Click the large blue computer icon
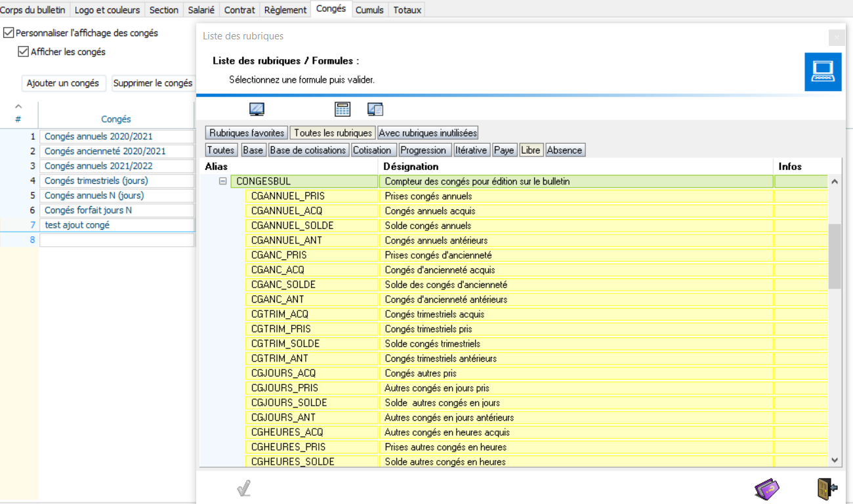Viewport: 853px width, 504px height. pos(823,72)
